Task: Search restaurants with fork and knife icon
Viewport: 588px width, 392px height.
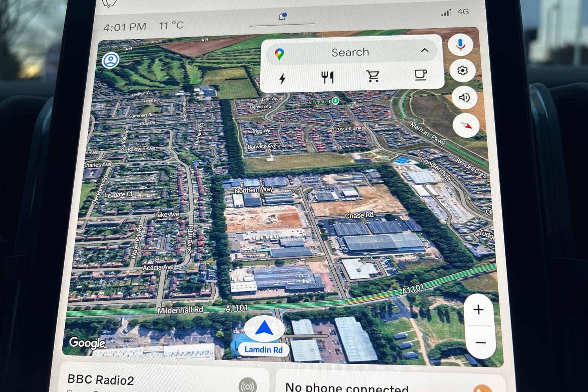Action: click(x=327, y=77)
